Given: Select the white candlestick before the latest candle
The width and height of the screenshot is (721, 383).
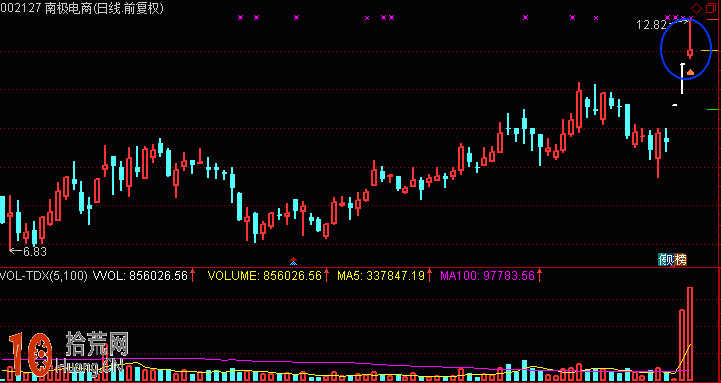Looking at the screenshot, I should tap(682, 78).
